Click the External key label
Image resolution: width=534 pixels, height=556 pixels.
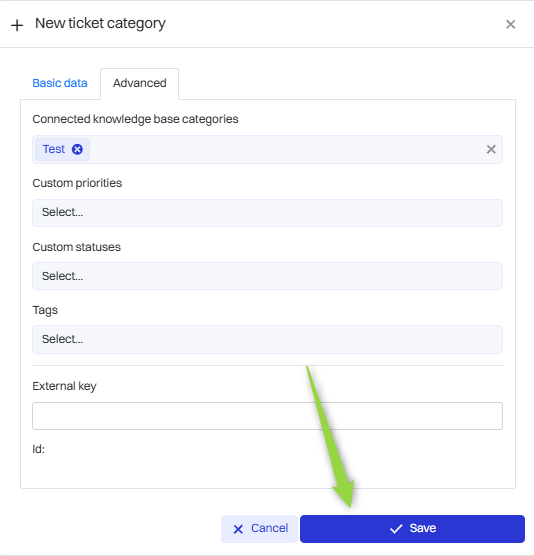(x=64, y=386)
